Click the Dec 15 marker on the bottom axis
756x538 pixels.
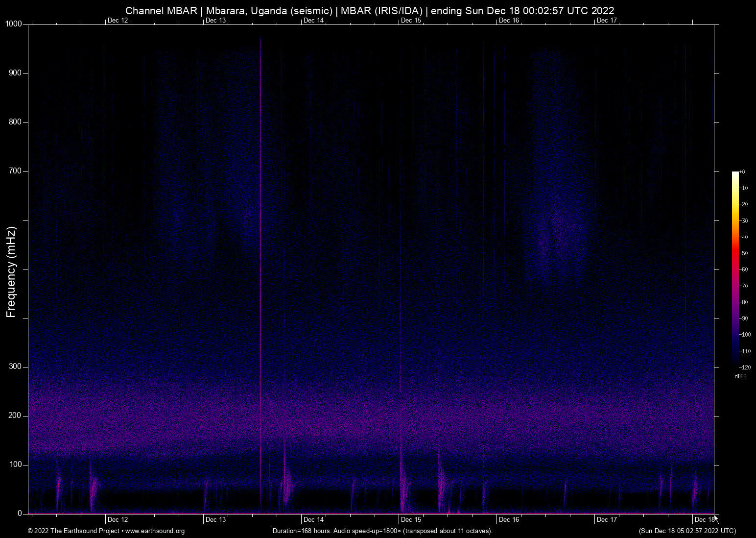pos(411,519)
